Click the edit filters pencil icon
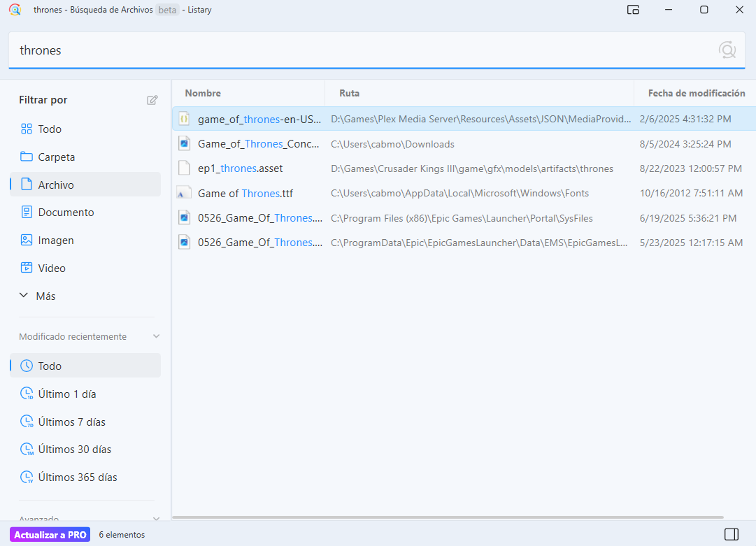756x546 pixels. [x=152, y=100]
